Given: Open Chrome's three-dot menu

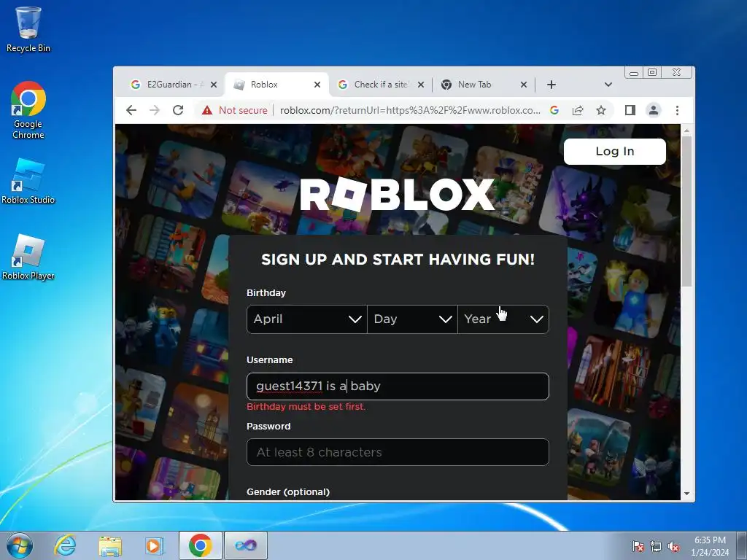Looking at the screenshot, I should [677, 111].
